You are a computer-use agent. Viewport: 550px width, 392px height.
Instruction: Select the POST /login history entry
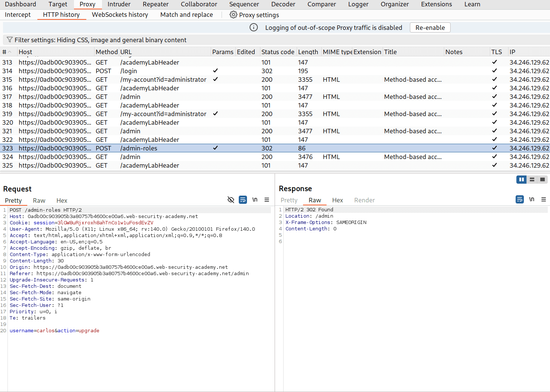(129, 71)
